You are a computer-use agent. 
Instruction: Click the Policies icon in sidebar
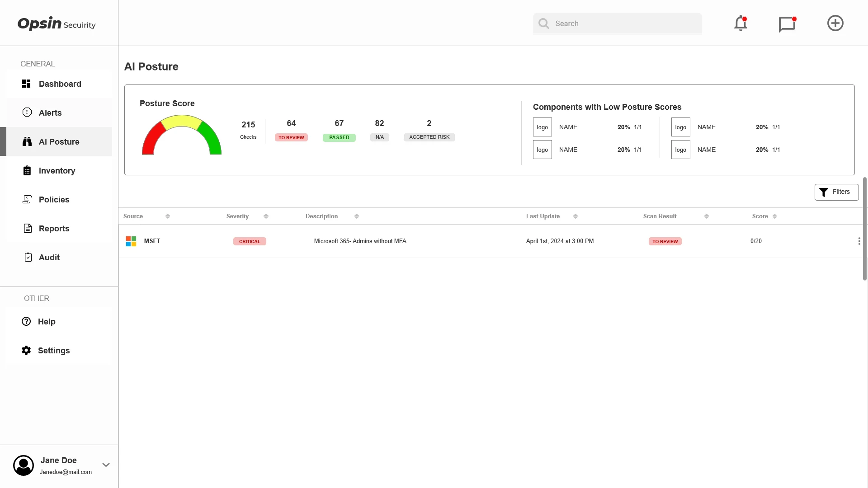pyautogui.click(x=27, y=199)
